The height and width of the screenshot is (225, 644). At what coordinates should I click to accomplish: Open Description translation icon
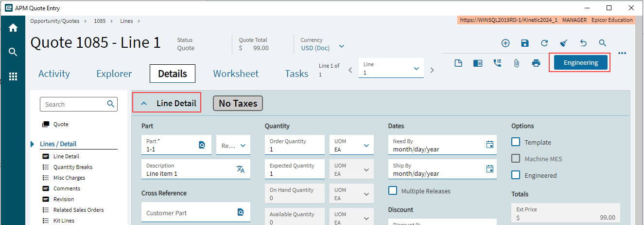(241, 169)
